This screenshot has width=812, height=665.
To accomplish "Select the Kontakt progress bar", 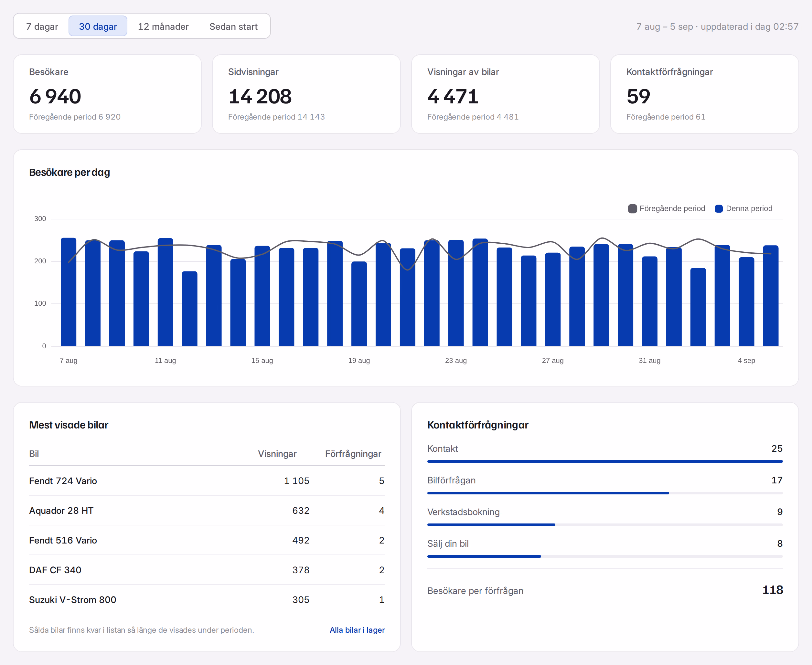I will [x=605, y=461].
